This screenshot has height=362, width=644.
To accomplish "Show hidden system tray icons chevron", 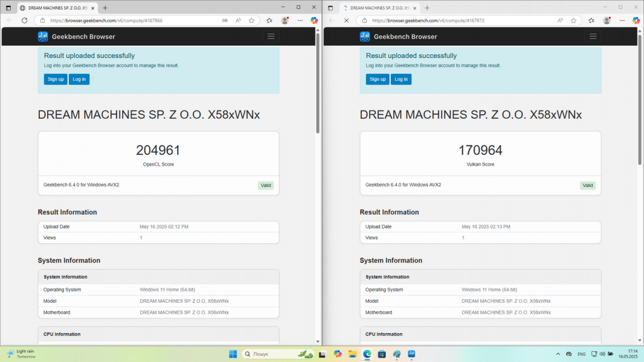I will click(x=558, y=354).
